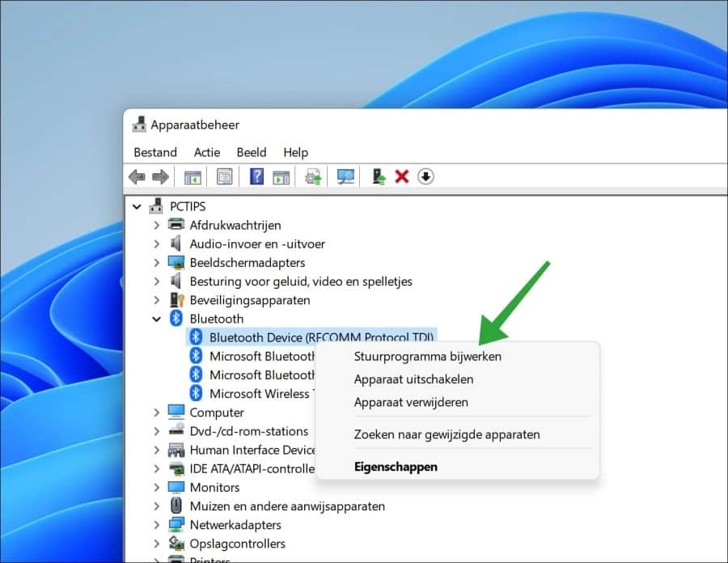Click the Netwerkadapters icon
Screen dimensions: 728x563
[x=176, y=524]
